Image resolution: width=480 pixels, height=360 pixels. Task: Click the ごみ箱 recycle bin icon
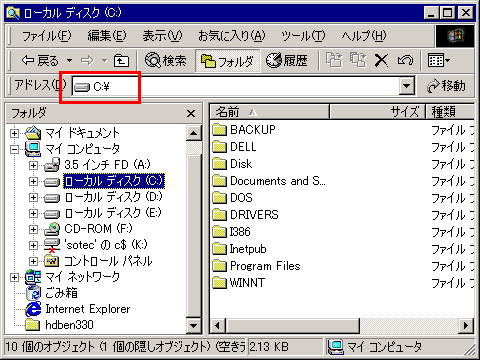[x=33, y=293]
